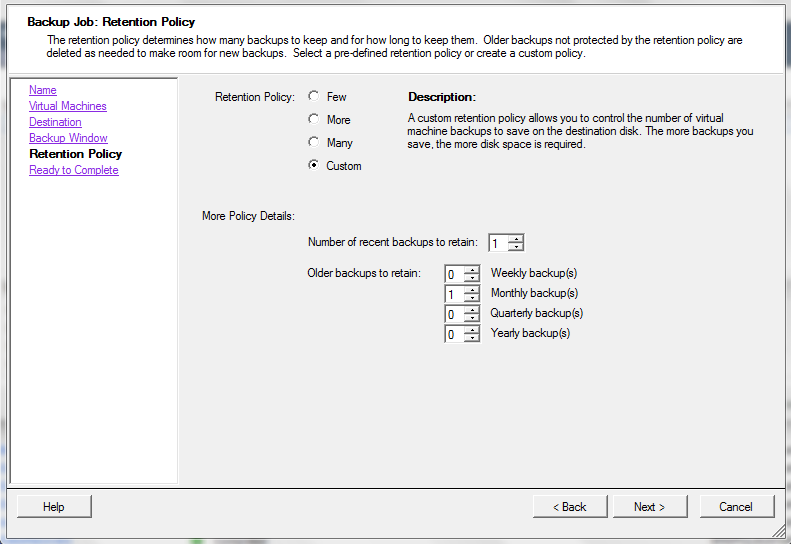Click the window resize grip corner

coord(779,530)
